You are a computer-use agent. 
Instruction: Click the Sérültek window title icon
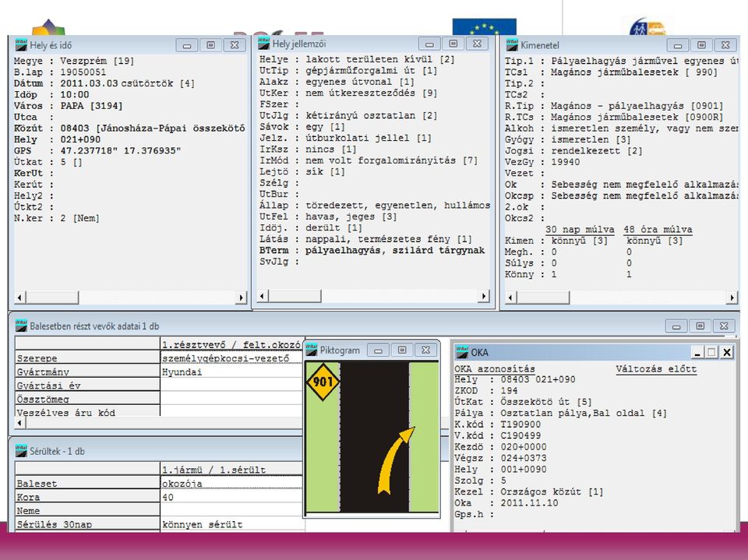tap(21, 450)
